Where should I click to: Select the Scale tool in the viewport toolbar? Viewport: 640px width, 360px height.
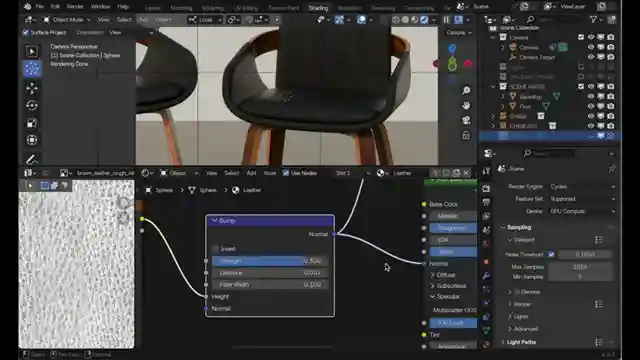tap(32, 123)
